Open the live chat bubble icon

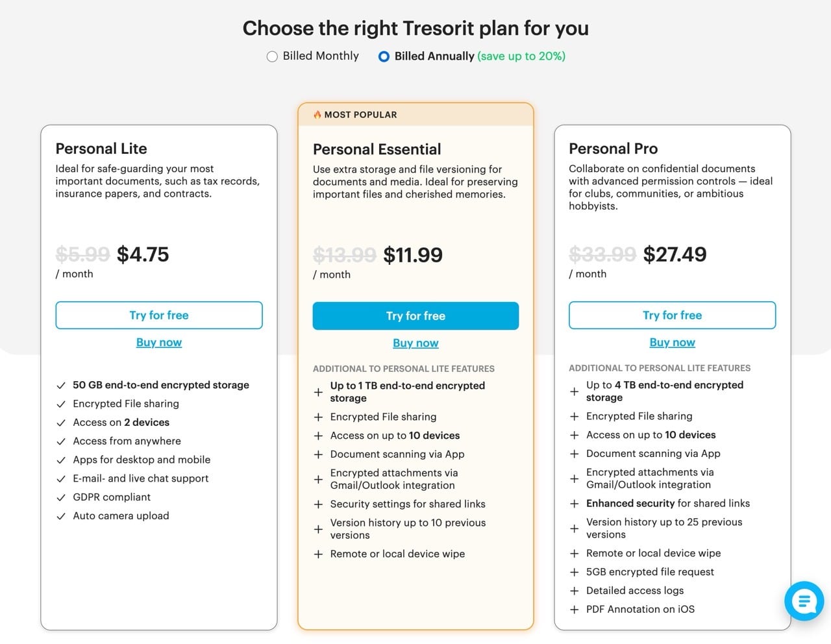pos(804,601)
